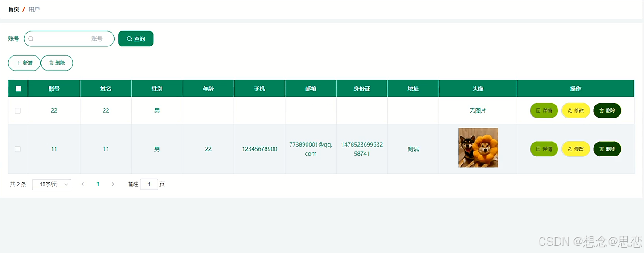Click 修改 edit button for account 11
The height and width of the screenshot is (253, 644).
point(576,149)
